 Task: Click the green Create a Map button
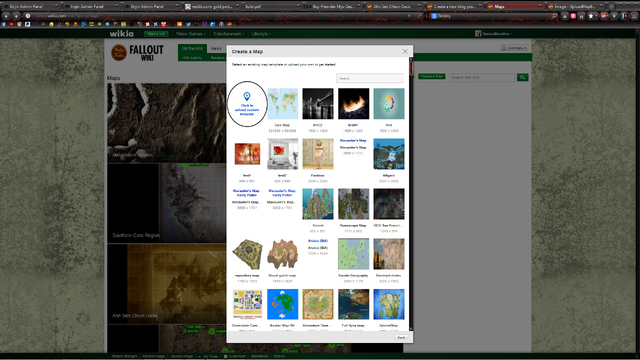click(x=431, y=77)
